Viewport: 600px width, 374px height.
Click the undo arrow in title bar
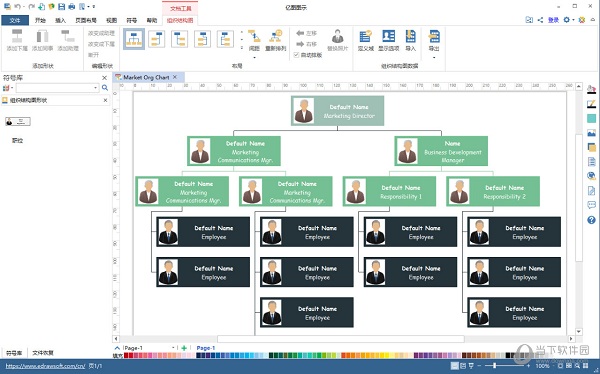[x=17, y=7]
